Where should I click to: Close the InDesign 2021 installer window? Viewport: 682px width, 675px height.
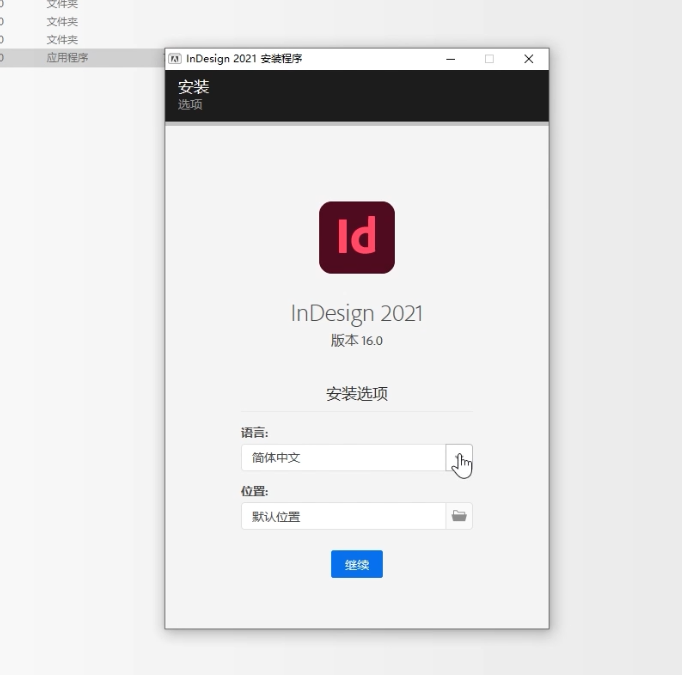click(x=528, y=59)
